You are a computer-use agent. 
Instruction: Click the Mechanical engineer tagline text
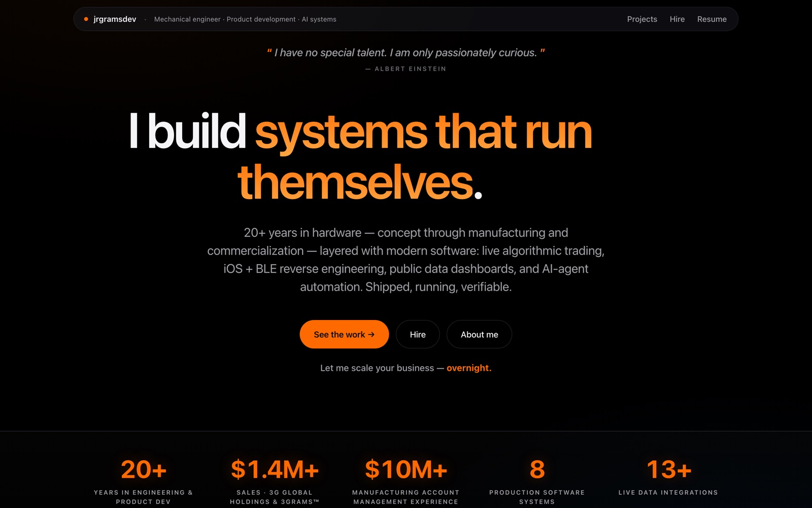click(x=245, y=19)
